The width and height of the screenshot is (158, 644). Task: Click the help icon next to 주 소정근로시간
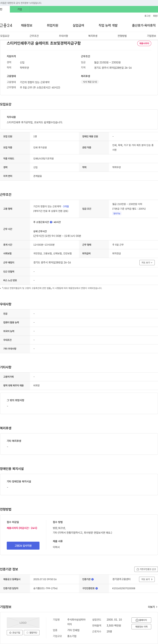(51, 222)
